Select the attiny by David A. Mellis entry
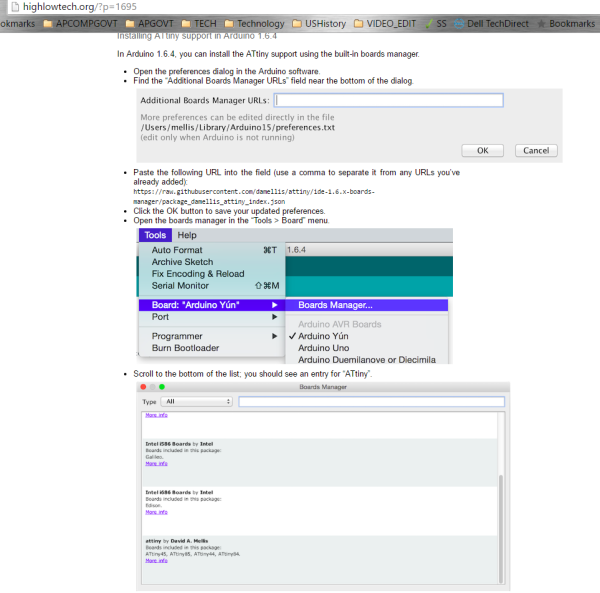 click(320, 560)
